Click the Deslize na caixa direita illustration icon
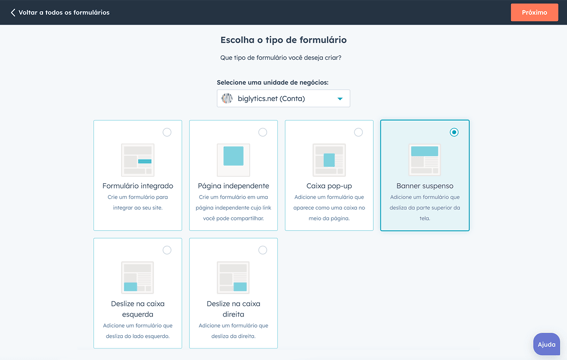The height and width of the screenshot is (360, 567). click(233, 278)
